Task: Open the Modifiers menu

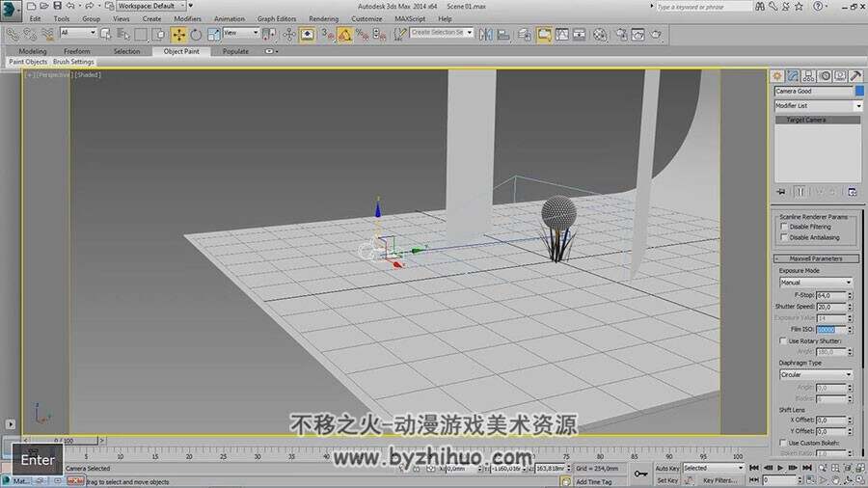Action: pyautogui.click(x=188, y=19)
